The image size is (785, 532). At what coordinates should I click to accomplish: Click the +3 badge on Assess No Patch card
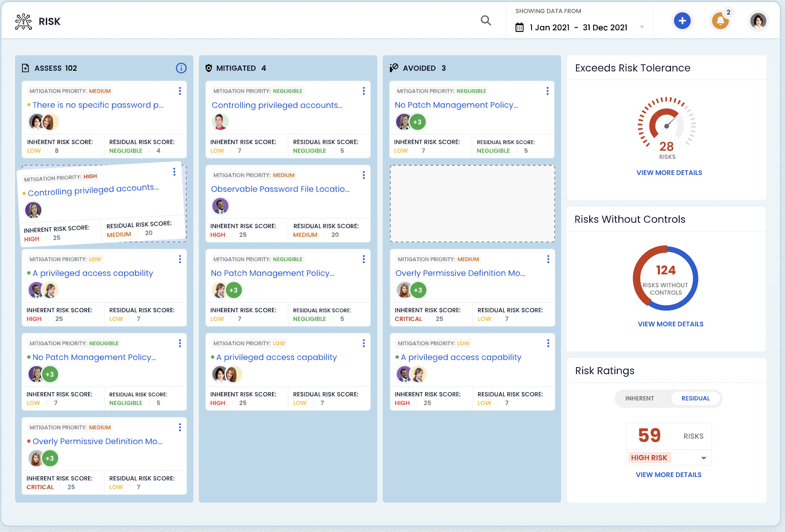pyautogui.click(x=50, y=374)
